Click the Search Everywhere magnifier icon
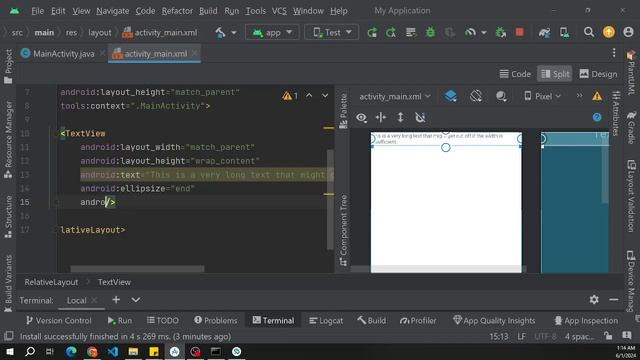Screen dimensions: 640x360 (589, 32)
